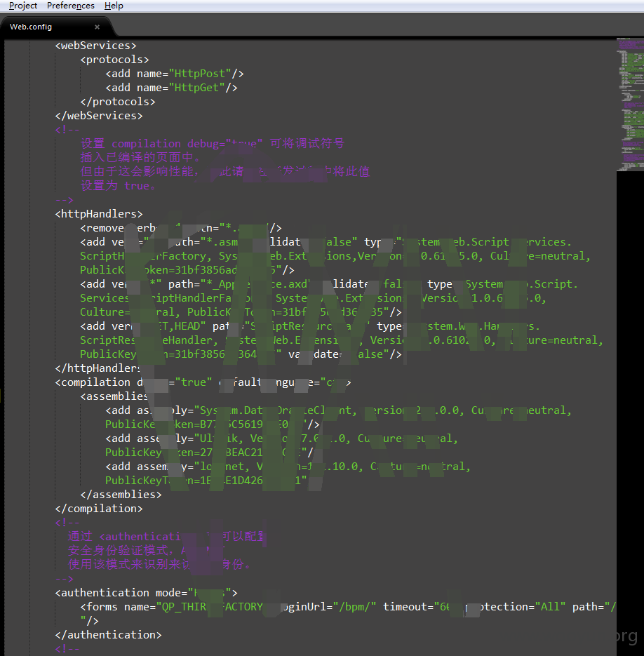Click the comment line 使用该模式来识别来访
Image resolution: width=644 pixels, height=656 pixels.
pos(160,565)
